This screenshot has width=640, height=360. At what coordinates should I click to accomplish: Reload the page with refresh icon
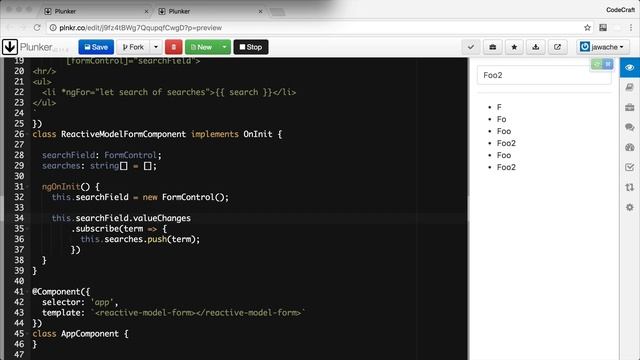(37, 27)
